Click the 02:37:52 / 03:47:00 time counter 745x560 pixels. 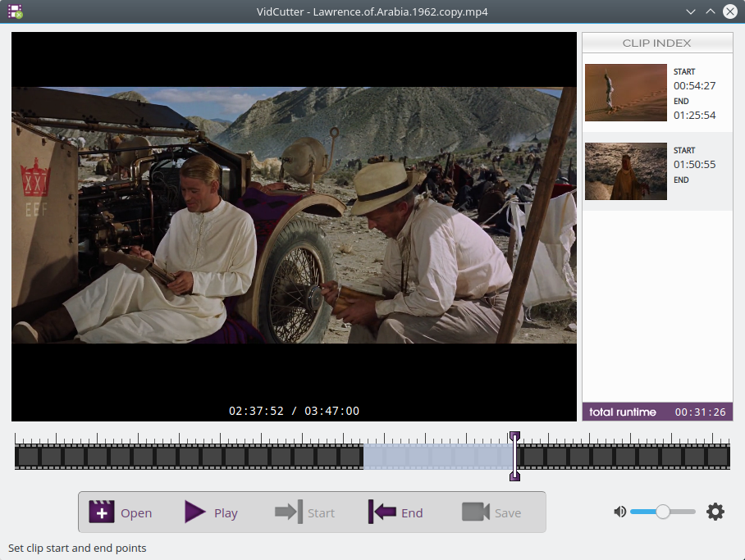coord(294,411)
